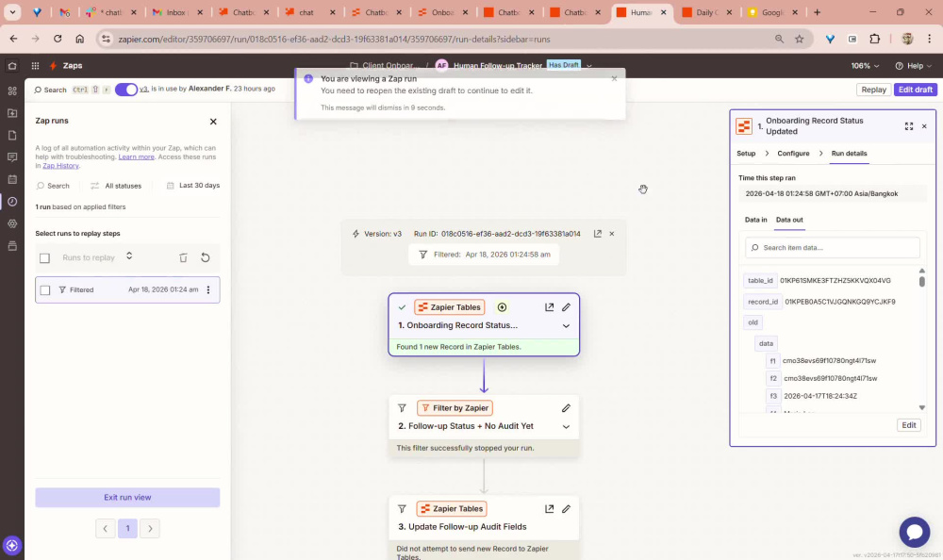This screenshot has width=943, height=560.
Task: Edit the Filter by Zapier step via its pencil icon
Action: coord(566,408)
